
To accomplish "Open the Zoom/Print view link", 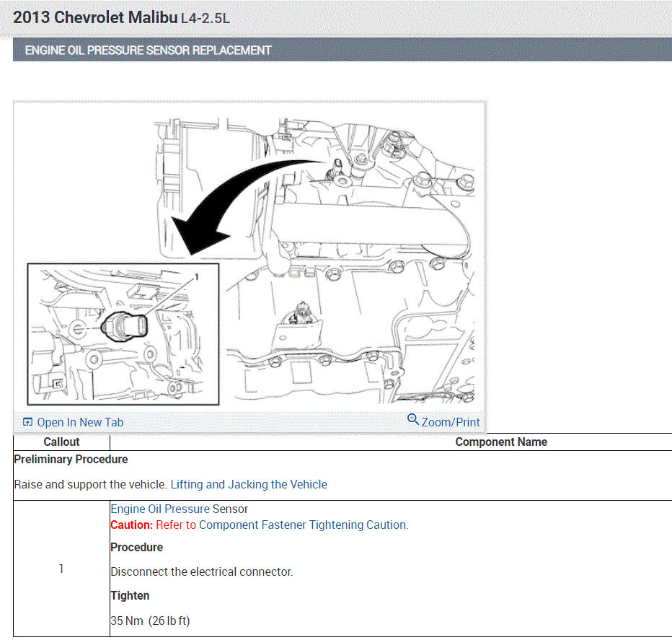I will point(451,423).
